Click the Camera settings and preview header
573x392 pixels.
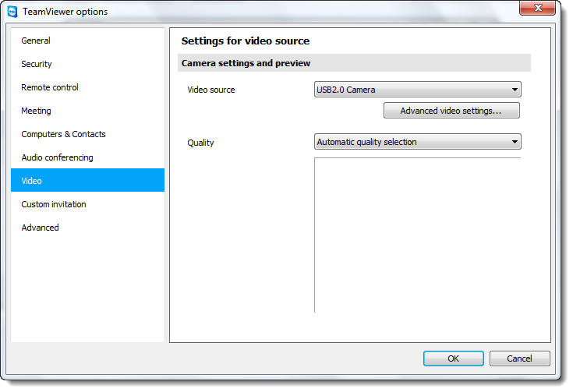pos(354,63)
